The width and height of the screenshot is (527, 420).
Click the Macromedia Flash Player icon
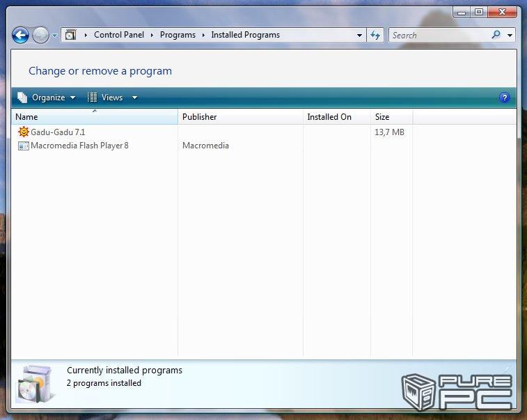(x=24, y=146)
